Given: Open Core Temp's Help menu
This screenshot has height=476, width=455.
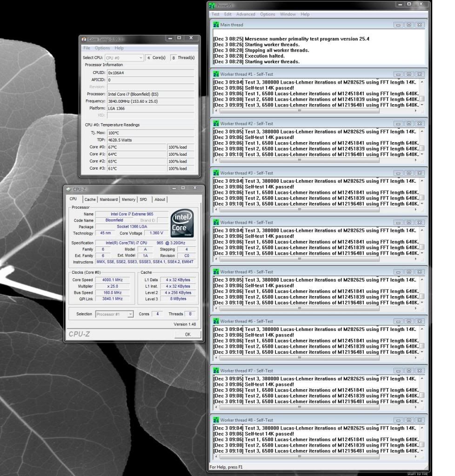Looking at the screenshot, I should tap(119, 48).
